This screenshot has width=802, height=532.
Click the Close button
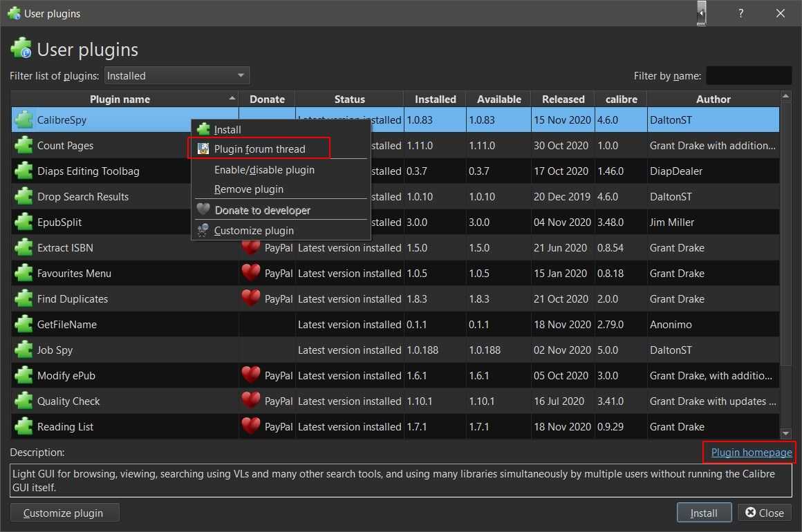click(764, 513)
